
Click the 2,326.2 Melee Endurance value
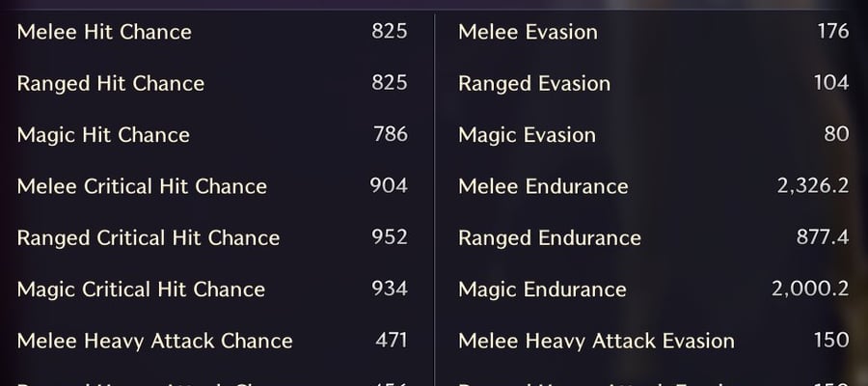click(813, 186)
